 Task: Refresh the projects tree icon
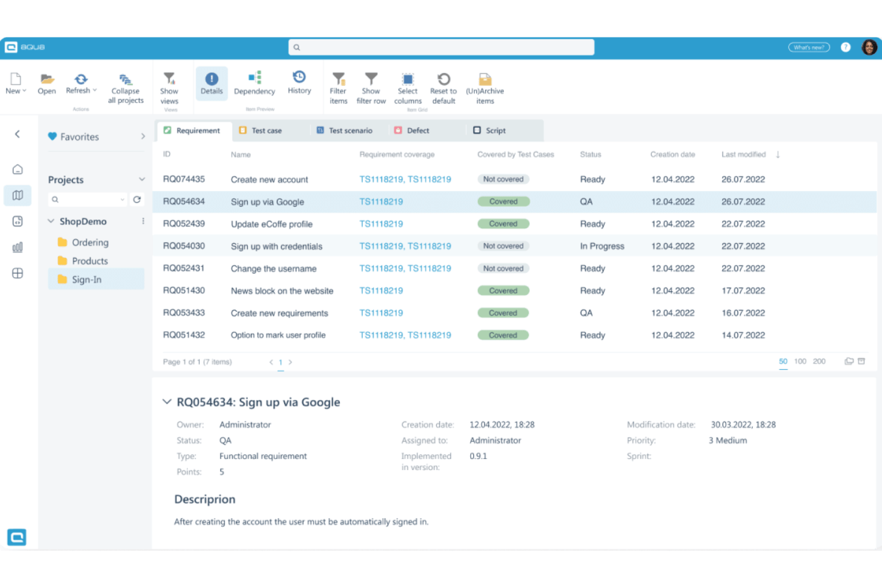137,200
